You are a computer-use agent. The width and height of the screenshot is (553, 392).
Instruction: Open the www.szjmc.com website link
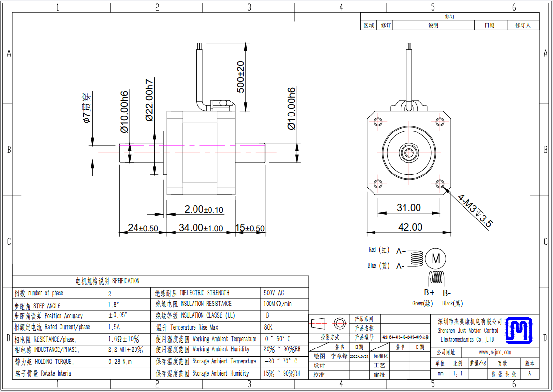pyautogui.click(x=494, y=352)
